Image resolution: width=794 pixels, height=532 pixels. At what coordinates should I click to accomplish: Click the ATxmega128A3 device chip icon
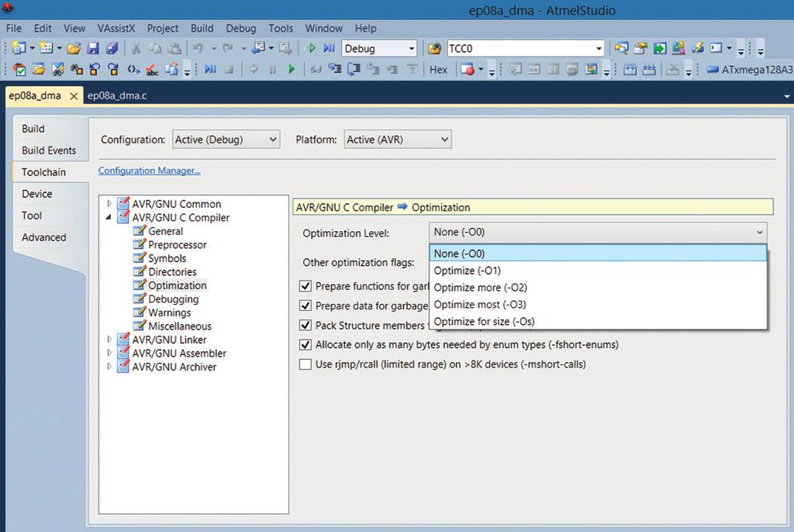click(x=713, y=70)
